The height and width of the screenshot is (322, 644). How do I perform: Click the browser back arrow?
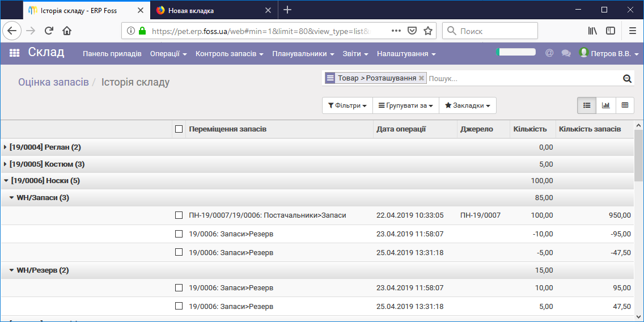pyautogui.click(x=12, y=31)
